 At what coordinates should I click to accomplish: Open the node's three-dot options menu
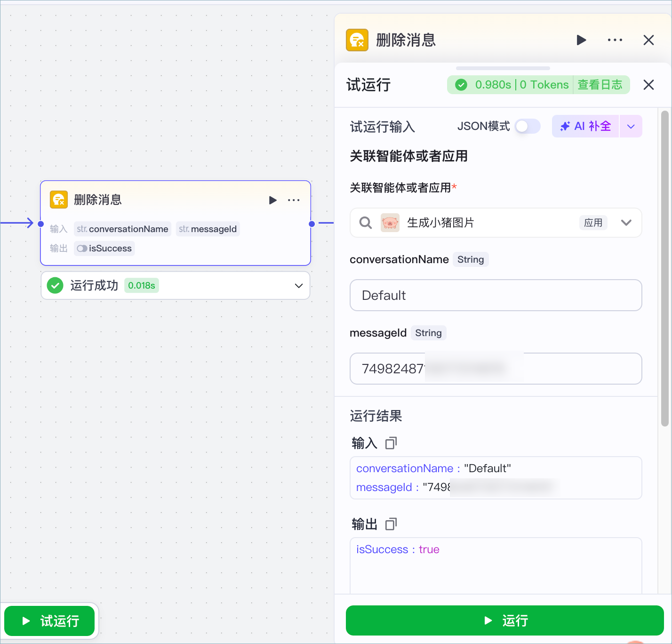[294, 200]
